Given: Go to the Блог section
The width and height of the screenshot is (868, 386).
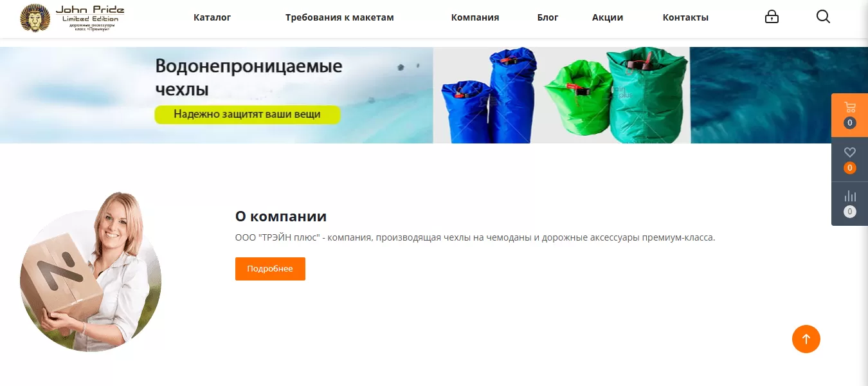Looking at the screenshot, I should (548, 17).
